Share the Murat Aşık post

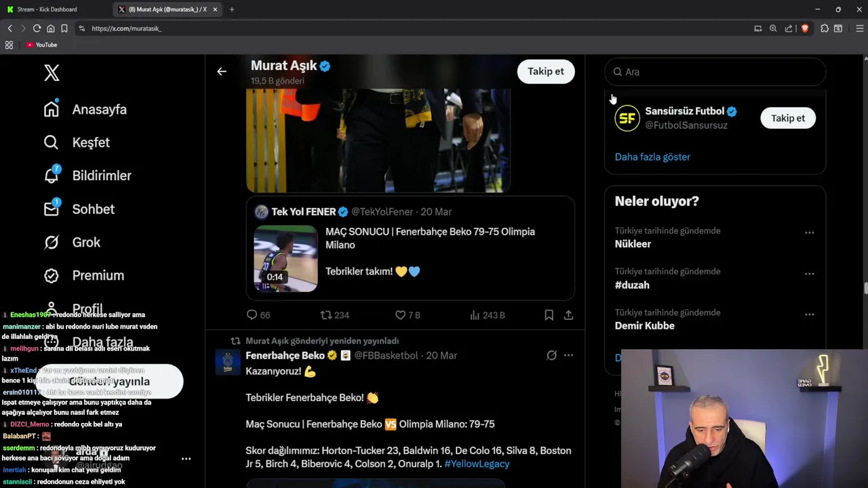coord(568,315)
